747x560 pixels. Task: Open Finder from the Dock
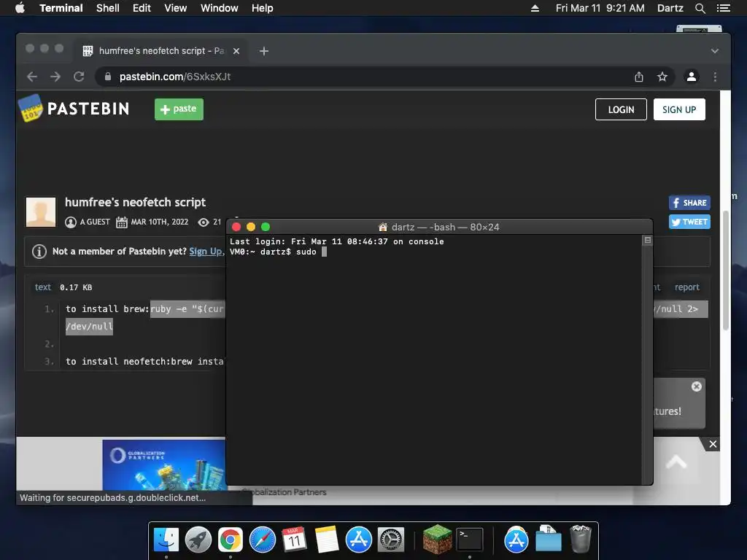click(x=166, y=540)
